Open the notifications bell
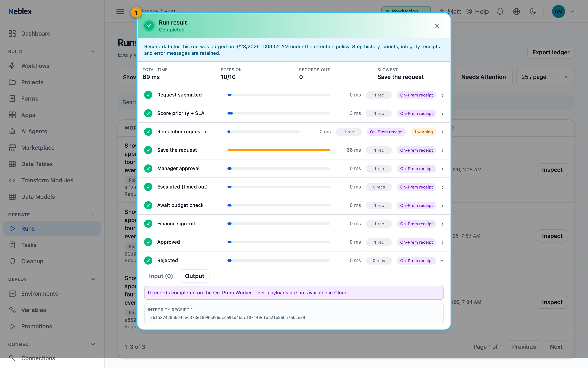 pyautogui.click(x=500, y=11)
